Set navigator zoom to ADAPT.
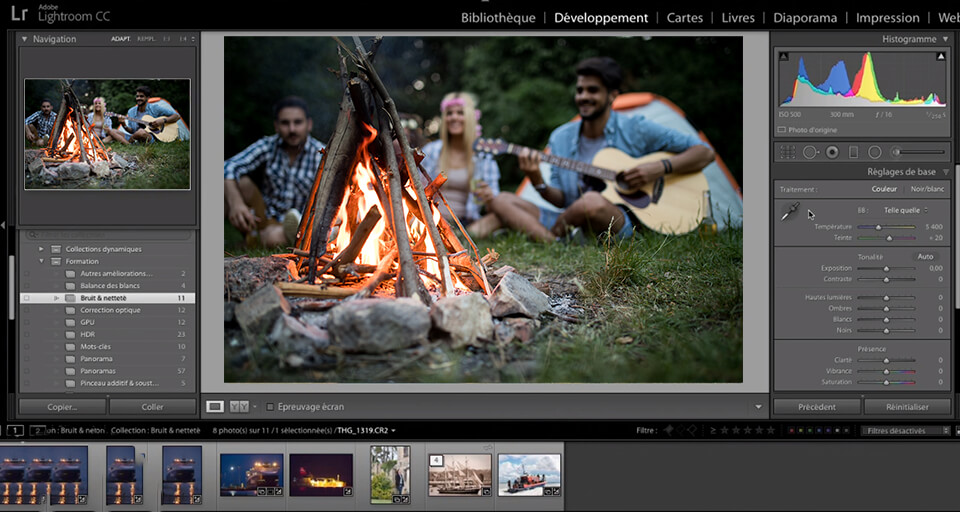Screen dimensions: 960x512 (121, 39)
